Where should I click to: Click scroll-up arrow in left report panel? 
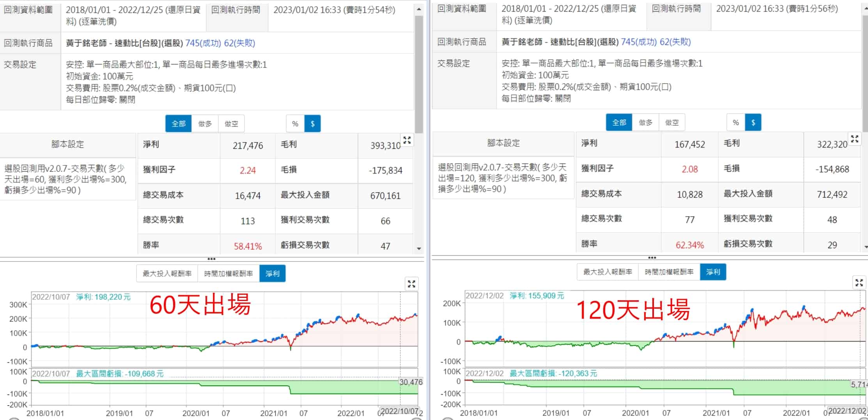click(419, 9)
